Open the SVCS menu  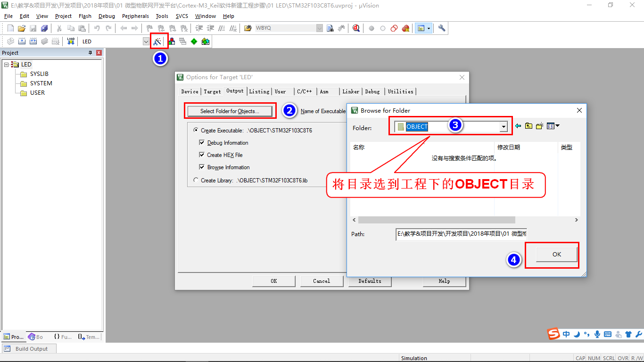coord(182,16)
